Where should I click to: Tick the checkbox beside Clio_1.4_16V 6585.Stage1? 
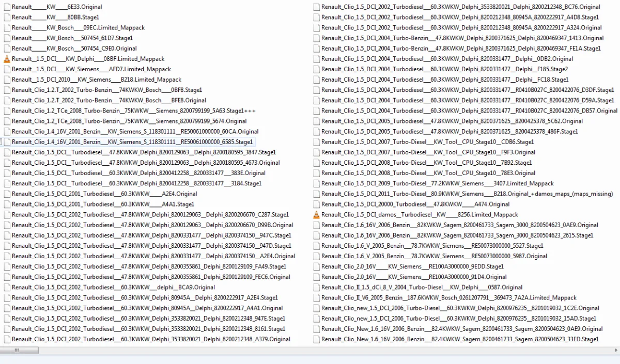2,142
